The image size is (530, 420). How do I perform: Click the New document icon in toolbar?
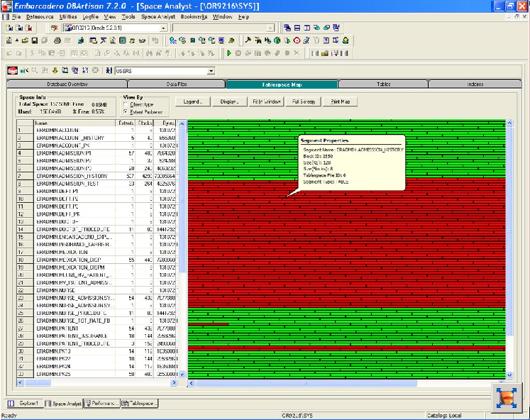pyautogui.click(x=9, y=40)
